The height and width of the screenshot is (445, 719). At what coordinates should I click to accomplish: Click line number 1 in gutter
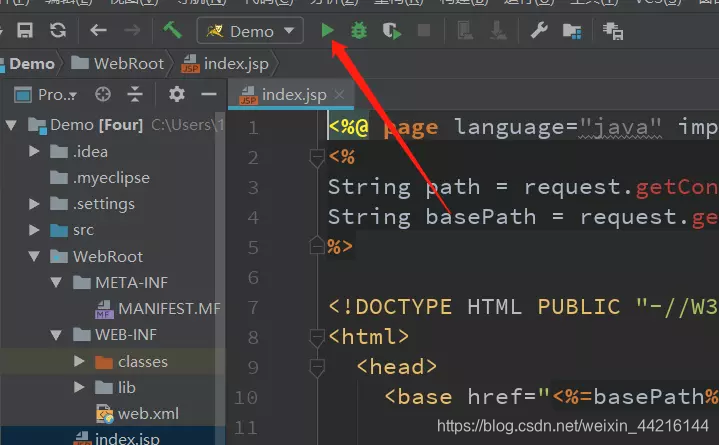pos(253,128)
